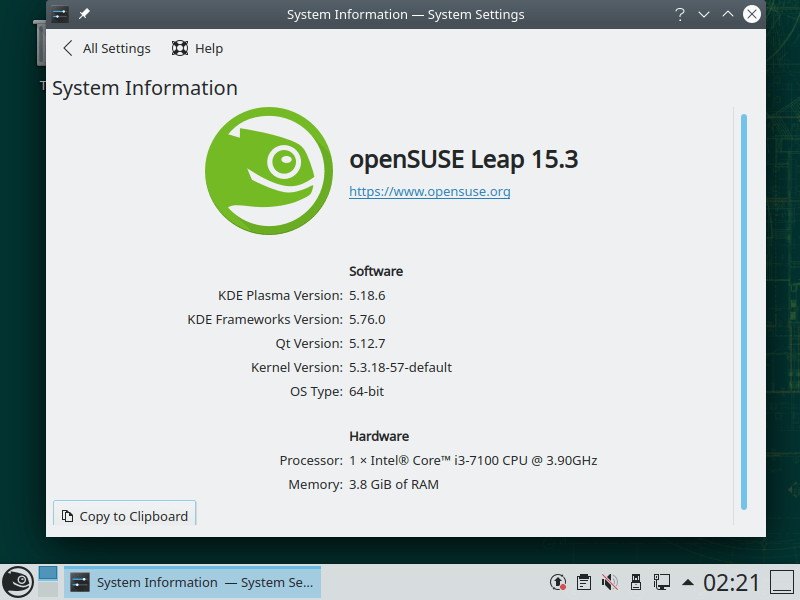The height and width of the screenshot is (600, 800).
Task: Open the software updates tray icon
Action: (558, 582)
